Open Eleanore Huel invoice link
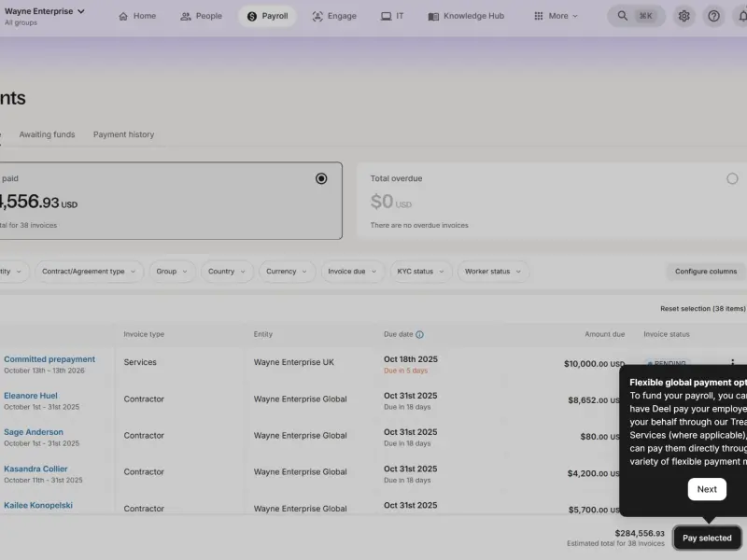 tap(31, 396)
